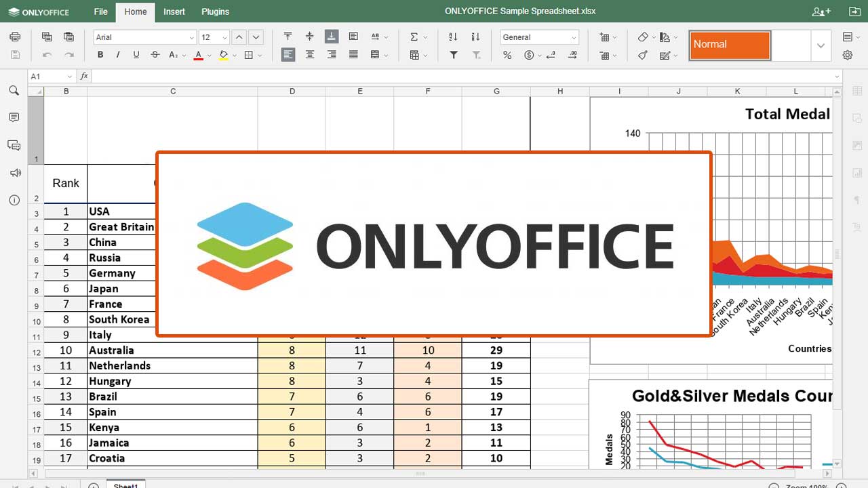Sort descending Z to A

(x=475, y=37)
